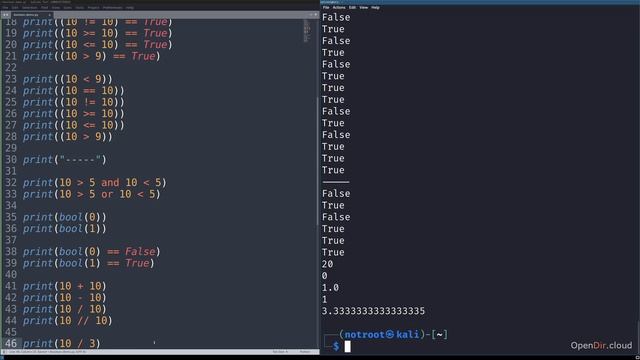This screenshot has height=360, width=640.
Task: Click code line print(10 > 5 or 10 < 5)
Action: (x=91, y=194)
